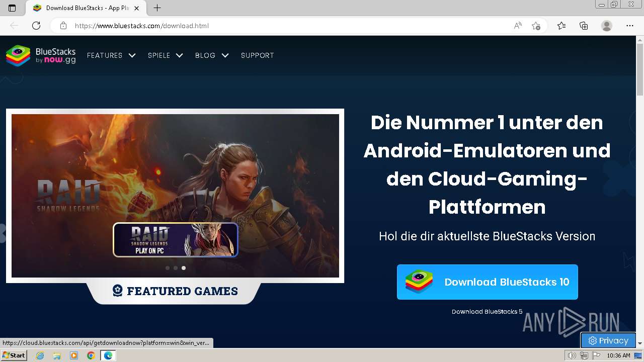Click the scrollbar down arrow
Screen dimensions: 644x362
tap(640, 343)
